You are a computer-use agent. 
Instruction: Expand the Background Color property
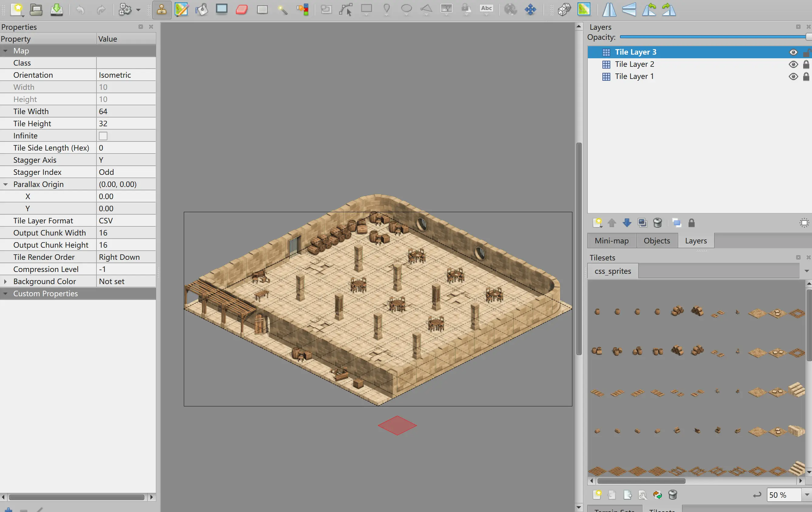coord(5,281)
